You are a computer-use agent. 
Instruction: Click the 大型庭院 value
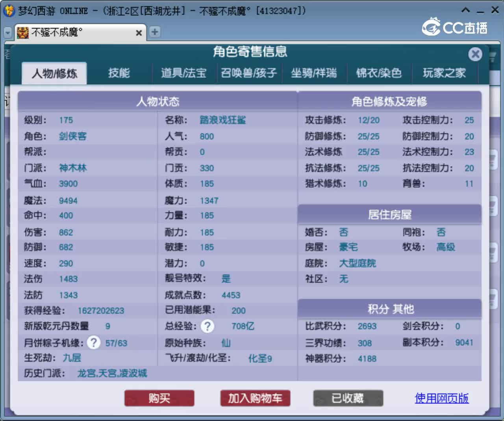[358, 263]
